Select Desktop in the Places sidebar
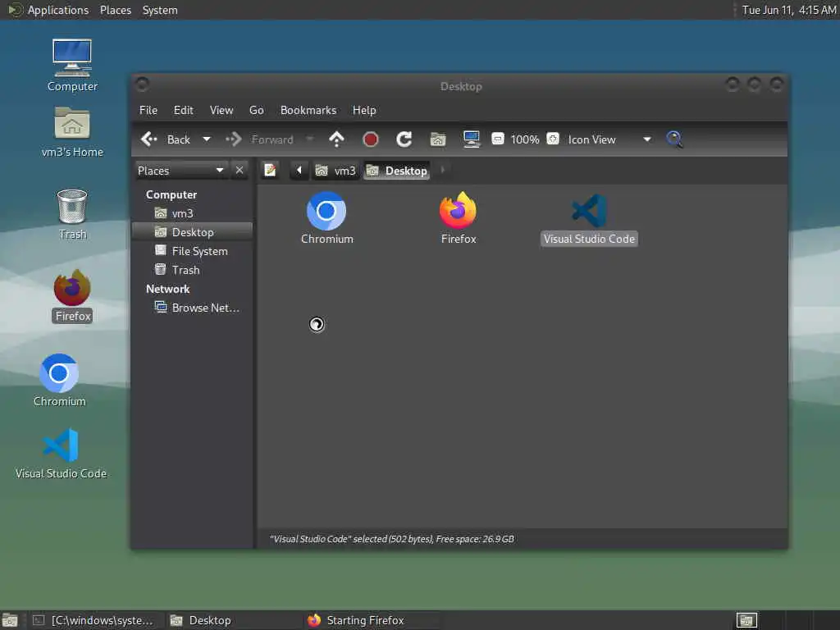 click(x=192, y=232)
